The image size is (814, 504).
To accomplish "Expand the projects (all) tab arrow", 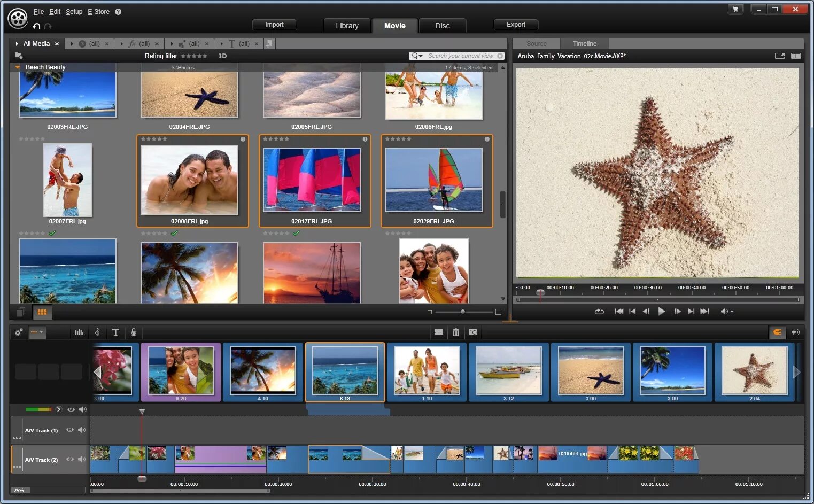I will (72, 44).
